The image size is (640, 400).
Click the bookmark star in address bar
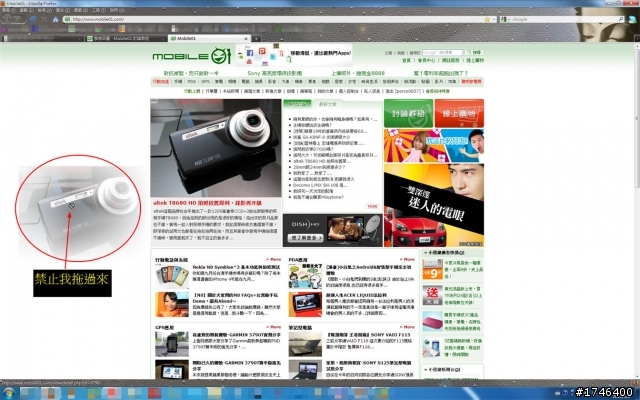click(x=487, y=19)
